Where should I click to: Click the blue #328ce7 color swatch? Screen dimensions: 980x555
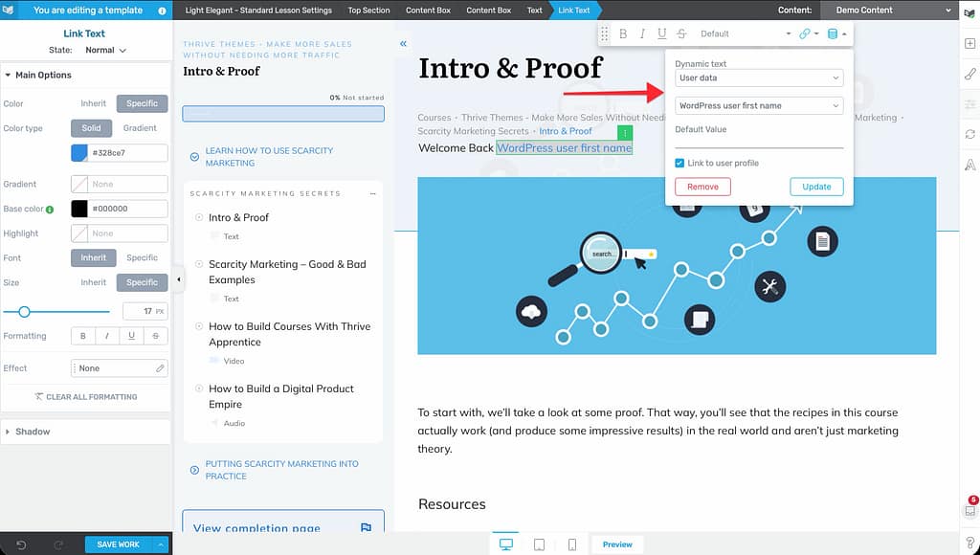(x=79, y=153)
